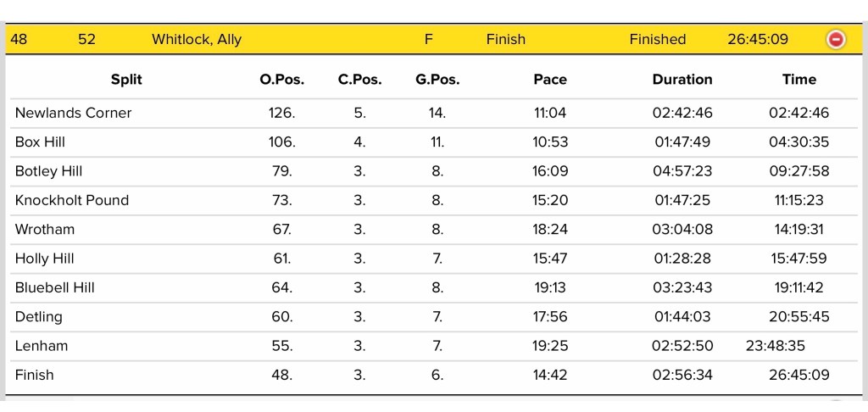Click the Whitlock, Ally runner name
The image size is (868, 412).
(197, 39)
